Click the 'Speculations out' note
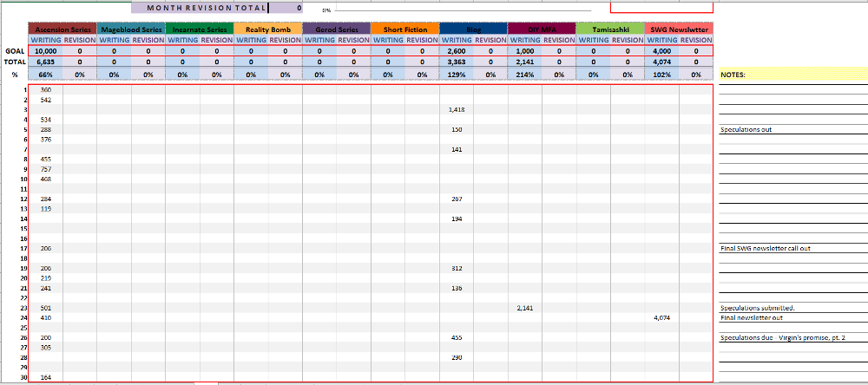Screen dimensions: 868x385 746,130
